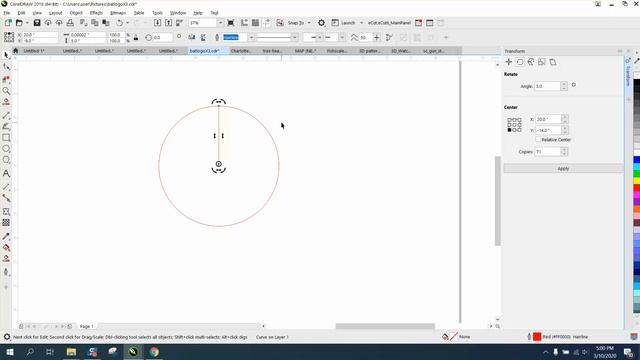This screenshot has width=640, height=360.
Task: Select the top-right center anchor point
Action: pos(519,120)
